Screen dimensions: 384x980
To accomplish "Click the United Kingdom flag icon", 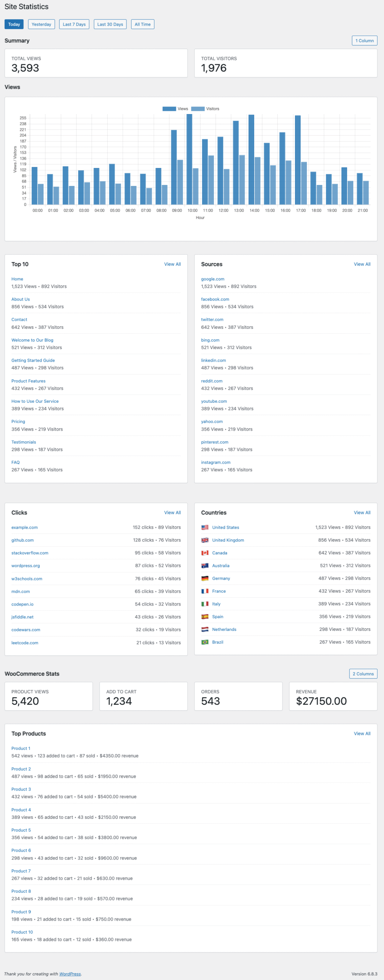I will click(x=205, y=540).
